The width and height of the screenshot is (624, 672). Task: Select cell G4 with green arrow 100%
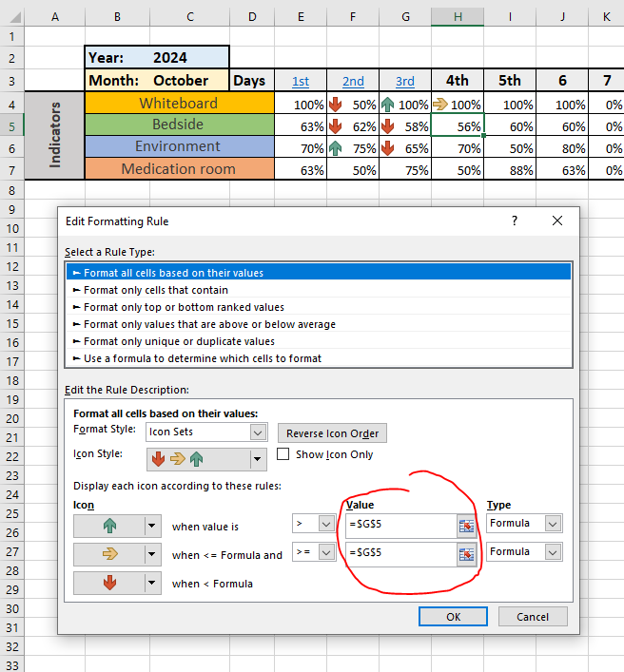[405, 104]
